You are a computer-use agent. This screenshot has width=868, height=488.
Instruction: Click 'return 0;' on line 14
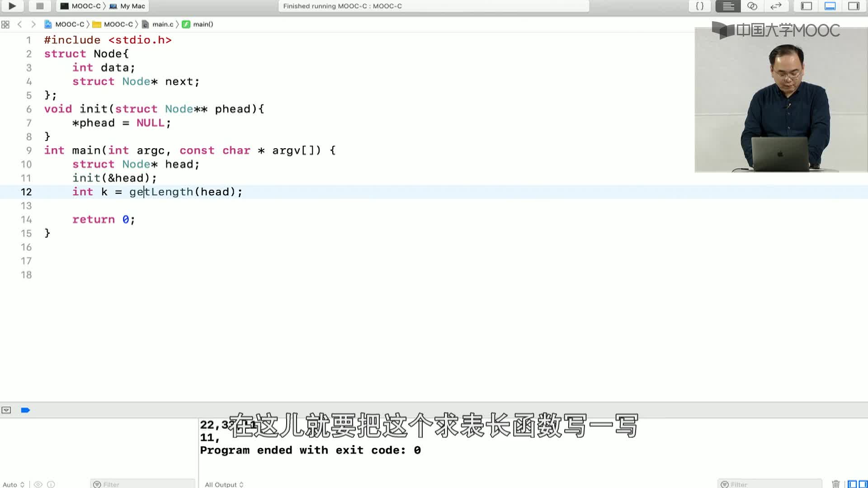click(x=104, y=220)
